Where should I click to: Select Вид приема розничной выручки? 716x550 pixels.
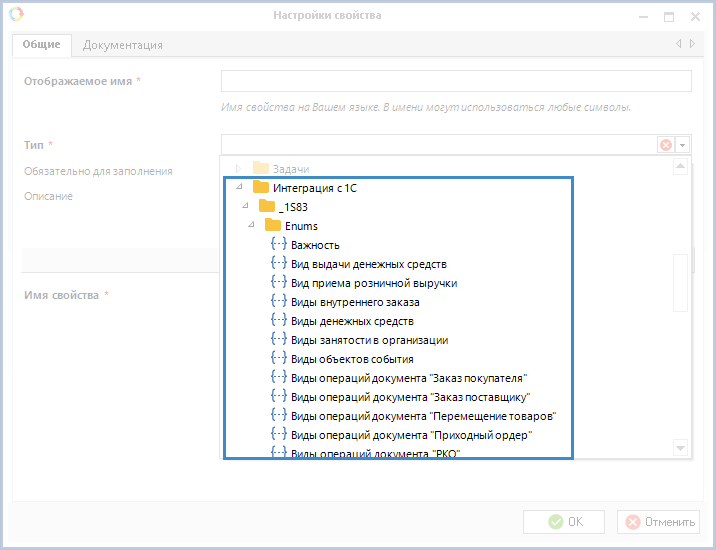pyautogui.click(x=374, y=283)
